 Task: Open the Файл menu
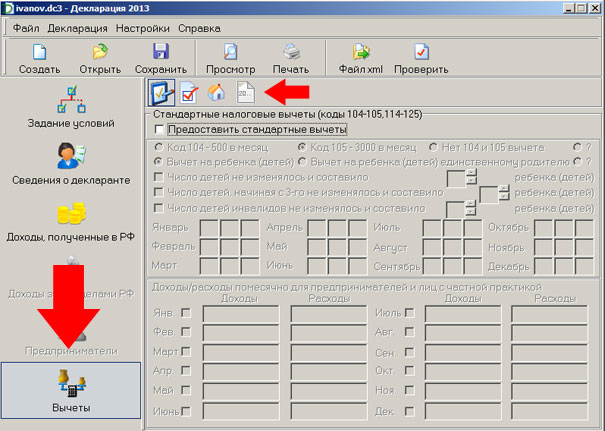coord(27,28)
